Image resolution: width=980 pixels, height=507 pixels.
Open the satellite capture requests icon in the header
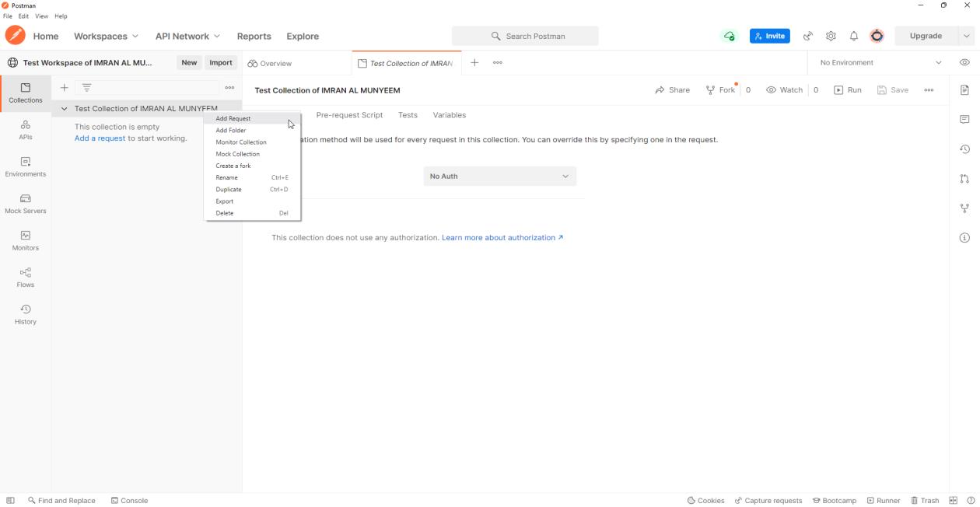tap(808, 36)
